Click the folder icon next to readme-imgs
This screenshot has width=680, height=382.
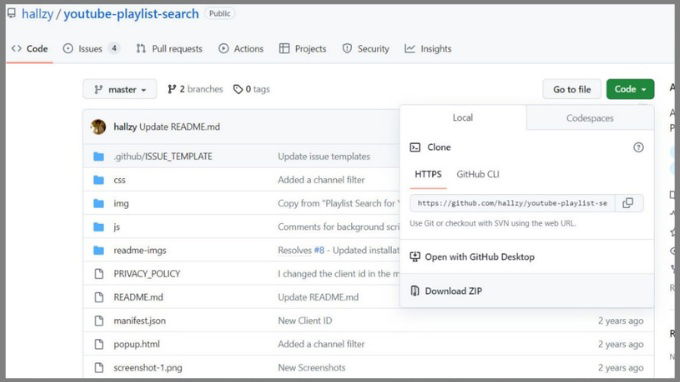[99, 250]
